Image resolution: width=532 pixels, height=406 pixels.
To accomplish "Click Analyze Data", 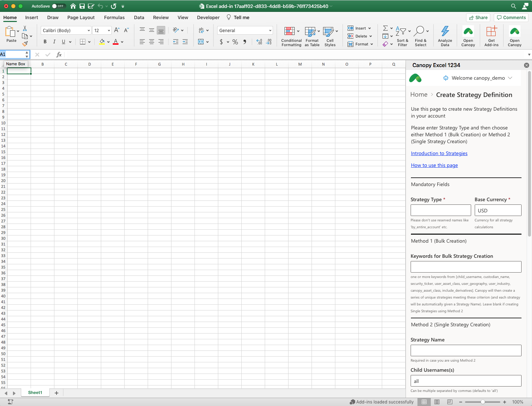I will click(x=445, y=36).
